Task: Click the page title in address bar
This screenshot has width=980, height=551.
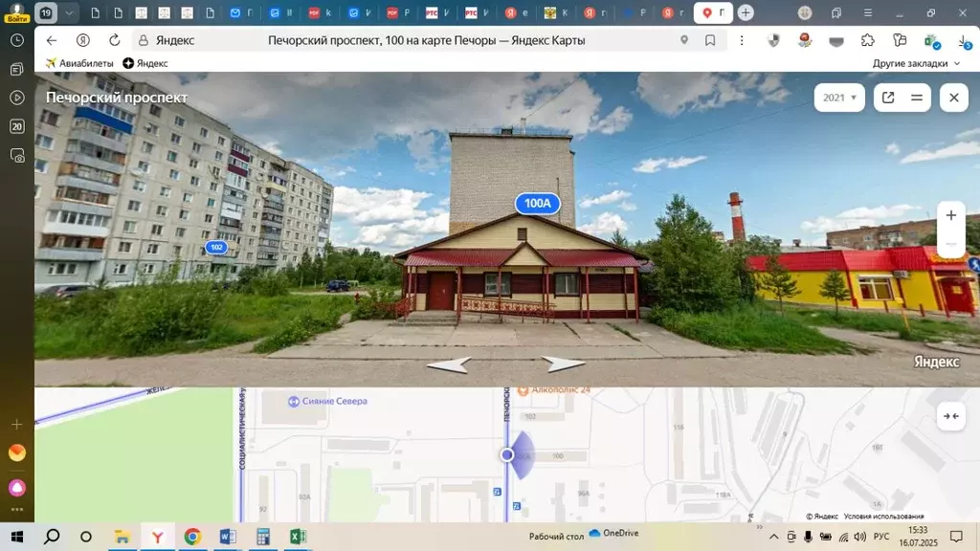Action: [x=426, y=40]
